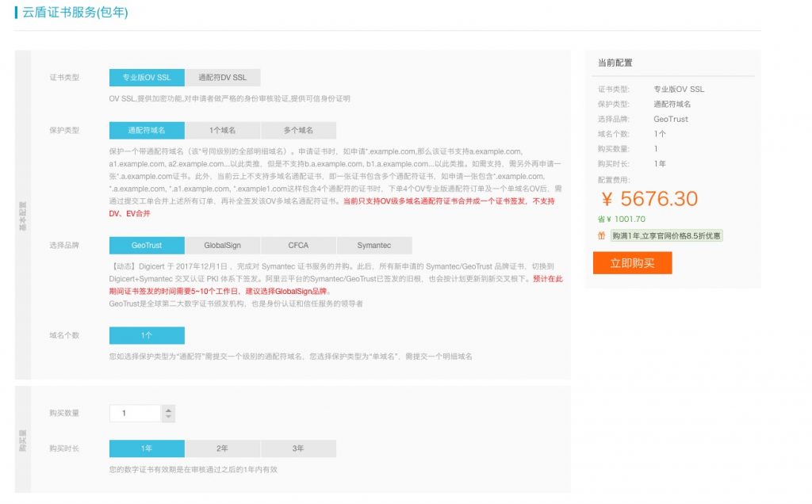Viewport: 812px width, 504px height.
Task: Select 专业版OV SSL certificate type
Action: click(147, 78)
